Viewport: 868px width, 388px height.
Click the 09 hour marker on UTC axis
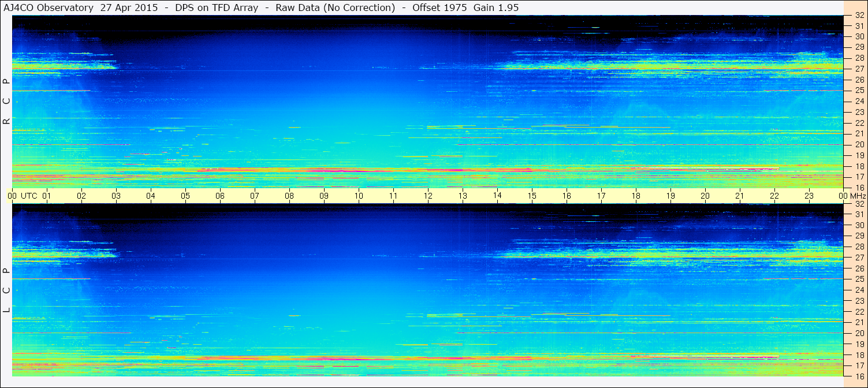pyautogui.click(x=324, y=196)
